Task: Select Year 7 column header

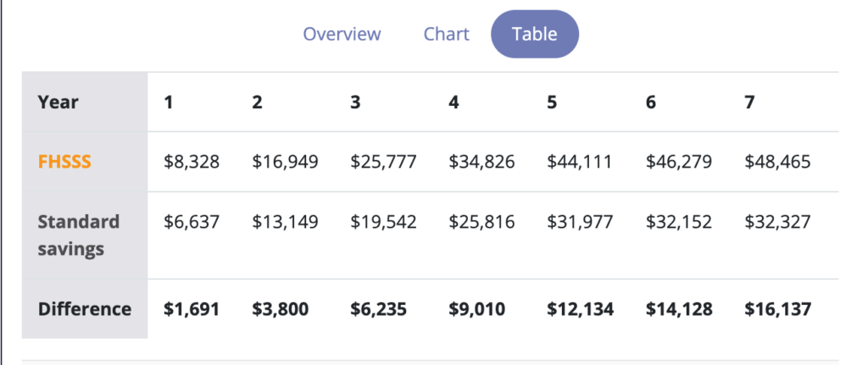Action: pyautogui.click(x=749, y=102)
